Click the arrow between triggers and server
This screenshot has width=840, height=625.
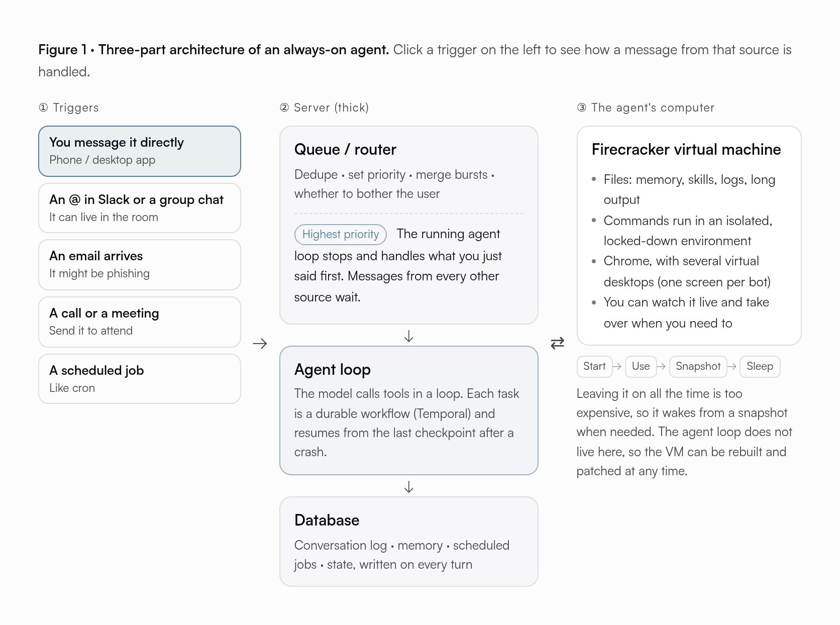[x=260, y=344]
